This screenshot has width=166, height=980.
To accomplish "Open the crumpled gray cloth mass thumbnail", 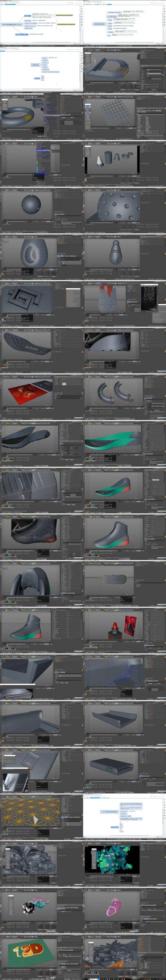I will tap(41, 864).
